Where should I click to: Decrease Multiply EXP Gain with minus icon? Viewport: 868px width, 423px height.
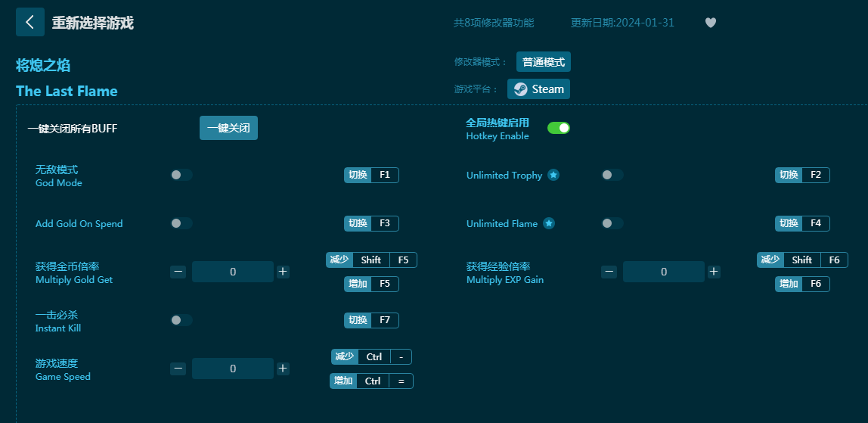pos(609,272)
